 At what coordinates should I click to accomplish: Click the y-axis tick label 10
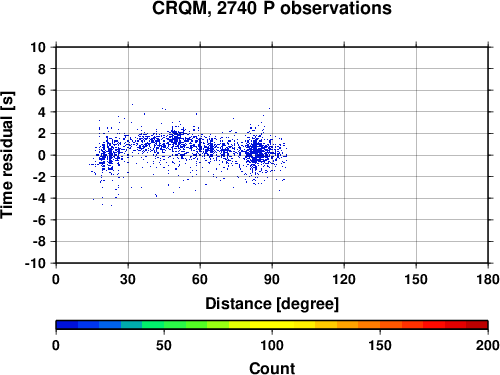pos(38,47)
